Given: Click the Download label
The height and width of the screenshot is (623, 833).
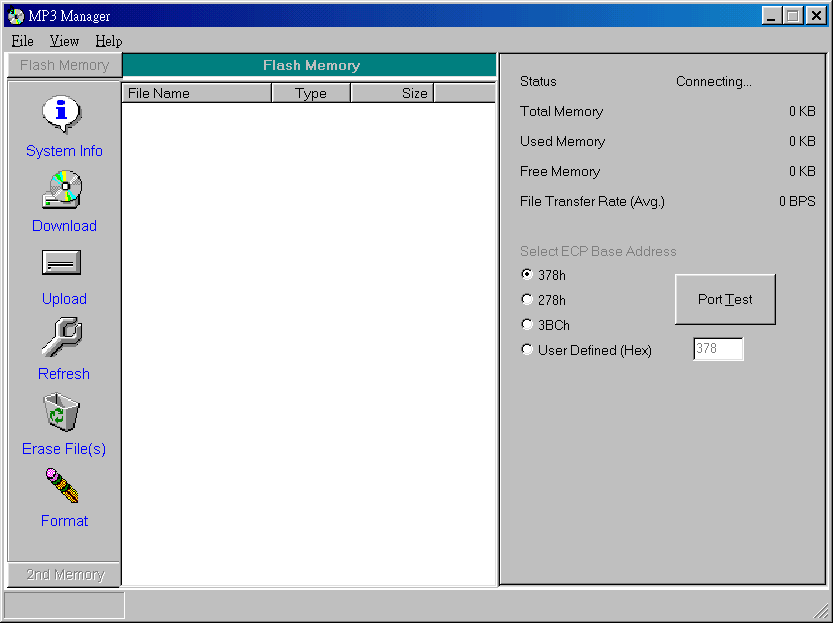Looking at the screenshot, I should (x=64, y=226).
